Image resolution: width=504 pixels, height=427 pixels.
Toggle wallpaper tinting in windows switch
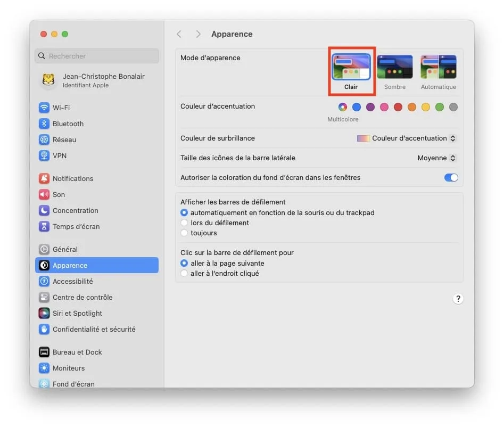tap(451, 177)
